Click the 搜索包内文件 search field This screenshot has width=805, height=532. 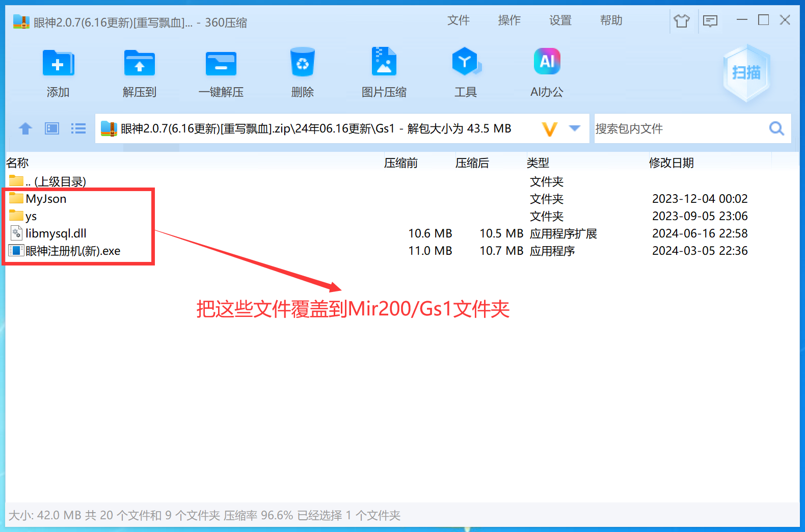click(x=680, y=128)
